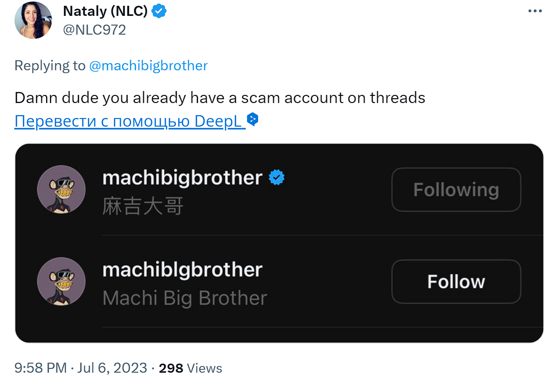
Task: Click the Jul 6, 2023 date
Action: point(113,368)
